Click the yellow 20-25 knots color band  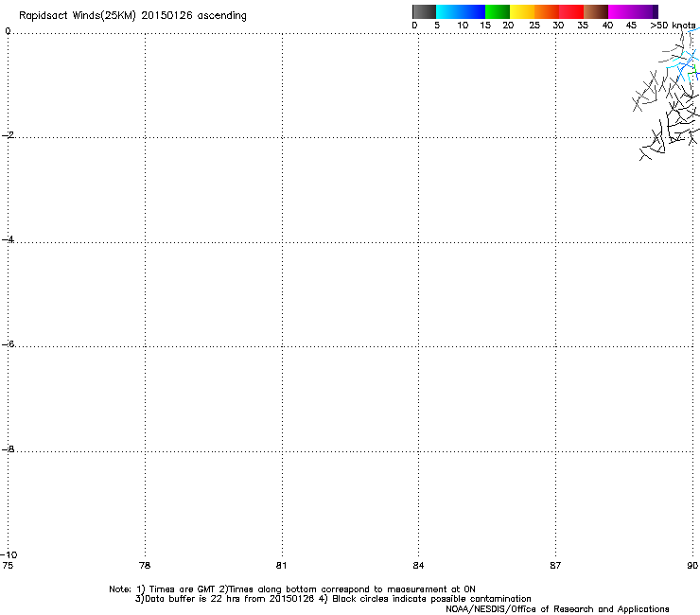522,11
